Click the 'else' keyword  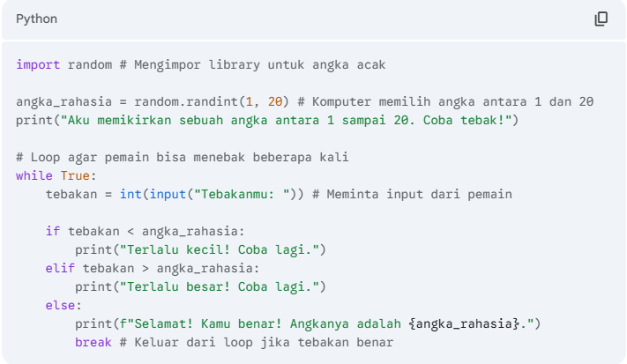tap(60, 305)
